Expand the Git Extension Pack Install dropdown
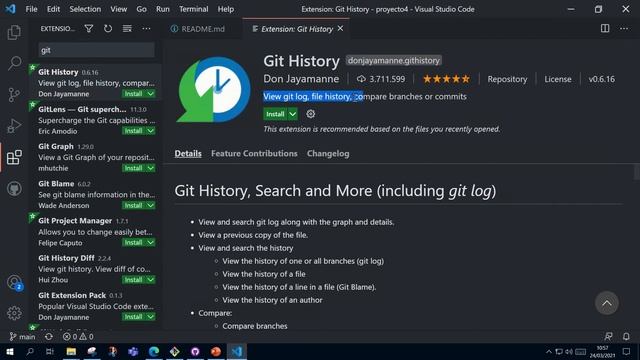The image size is (640, 360). 151,317
